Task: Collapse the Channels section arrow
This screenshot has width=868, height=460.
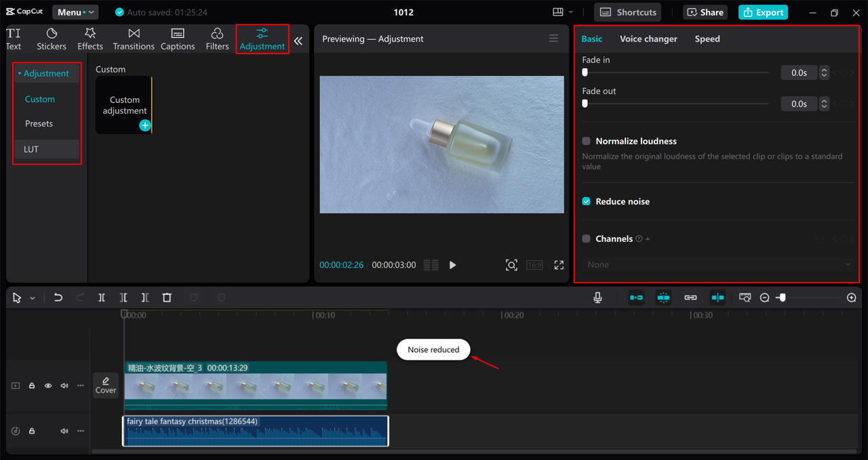Action: click(x=648, y=239)
